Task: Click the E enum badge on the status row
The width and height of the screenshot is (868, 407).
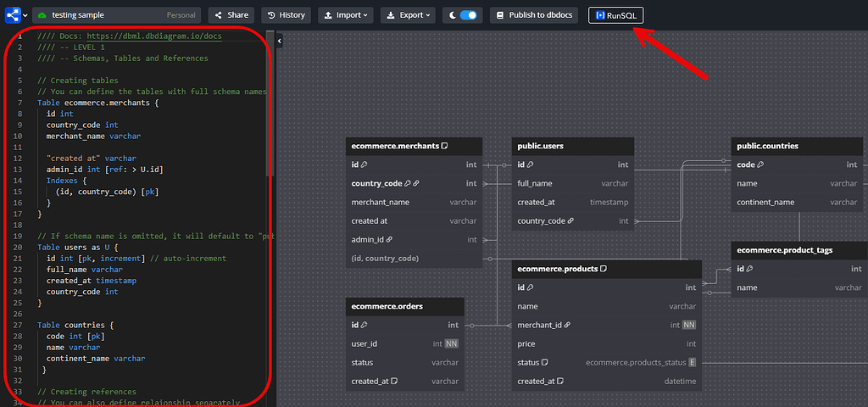Action: click(x=693, y=363)
